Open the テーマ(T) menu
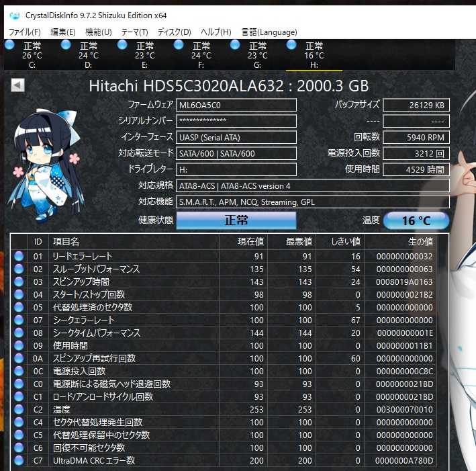 coord(134,32)
